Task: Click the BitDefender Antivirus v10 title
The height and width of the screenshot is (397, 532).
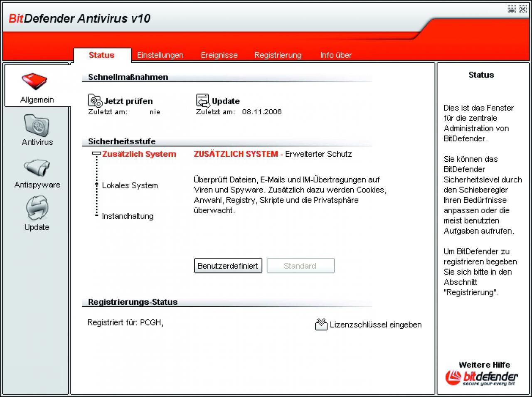Action: (79, 19)
